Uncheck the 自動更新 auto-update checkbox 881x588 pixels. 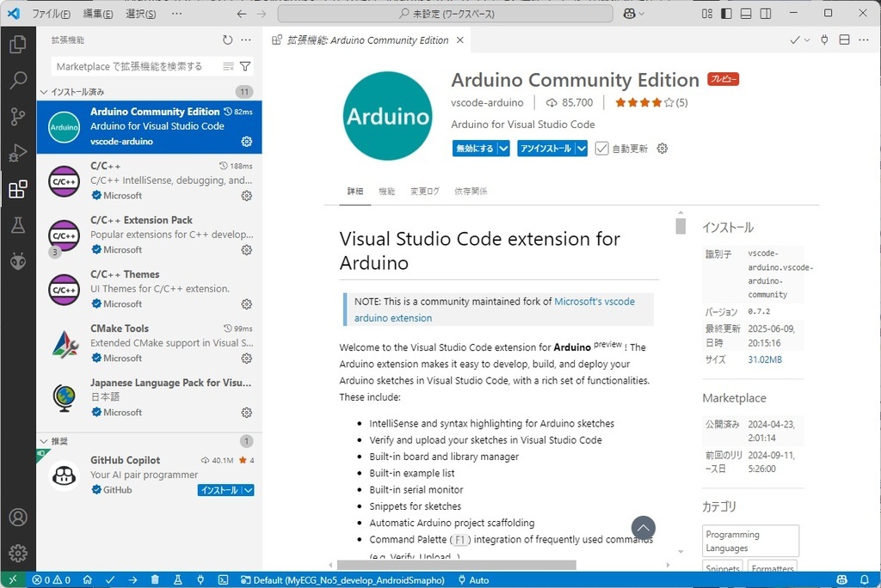[601, 148]
